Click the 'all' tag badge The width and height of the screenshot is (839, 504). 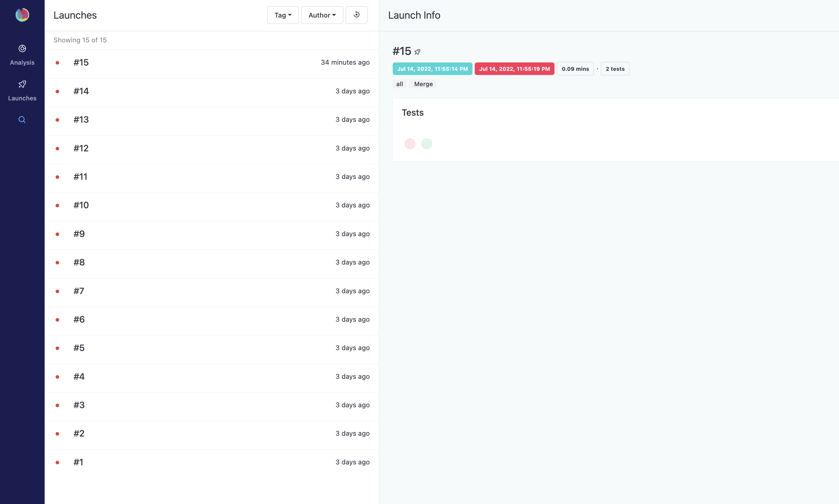tap(400, 84)
